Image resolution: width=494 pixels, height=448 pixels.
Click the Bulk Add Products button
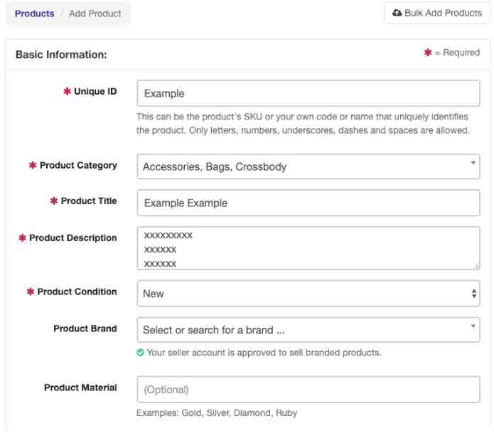(x=437, y=13)
